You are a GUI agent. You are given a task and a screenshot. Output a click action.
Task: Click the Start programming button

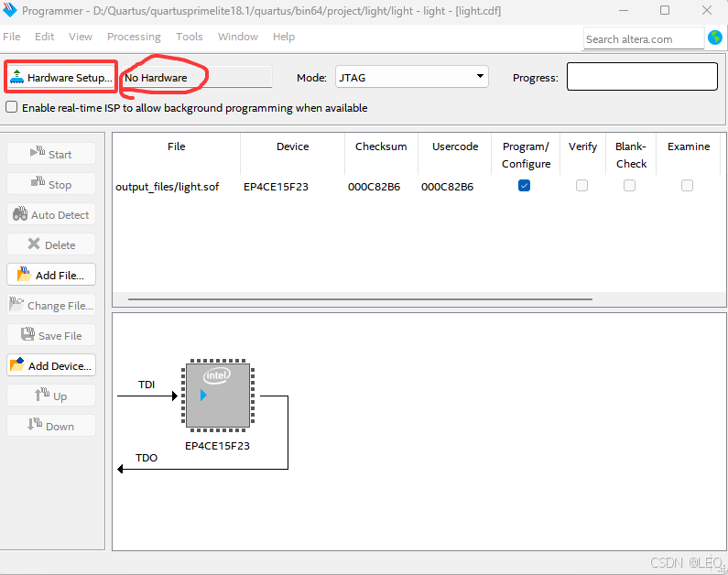coord(51,154)
